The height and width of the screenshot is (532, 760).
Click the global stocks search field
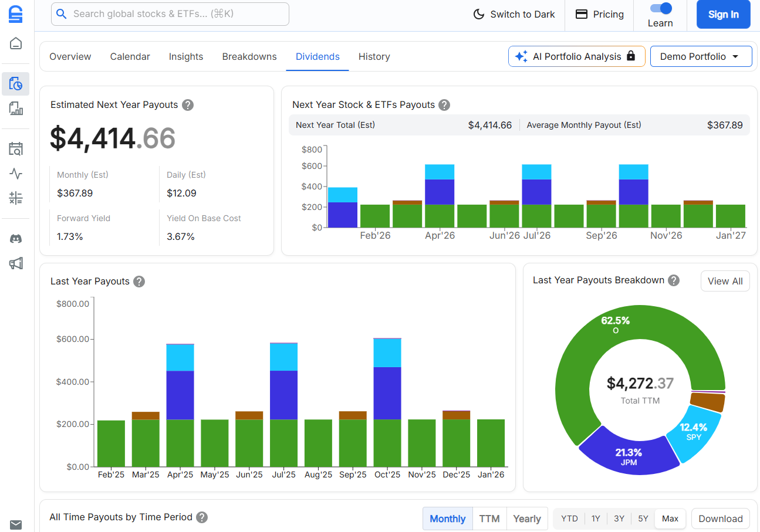170,14
